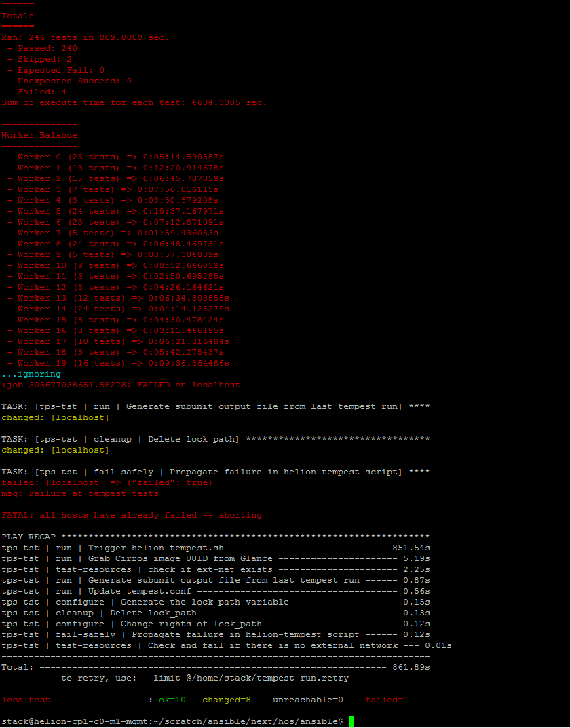Click the cyan '...ignoring' text
This screenshot has width=570, height=728.
[x=31, y=375]
